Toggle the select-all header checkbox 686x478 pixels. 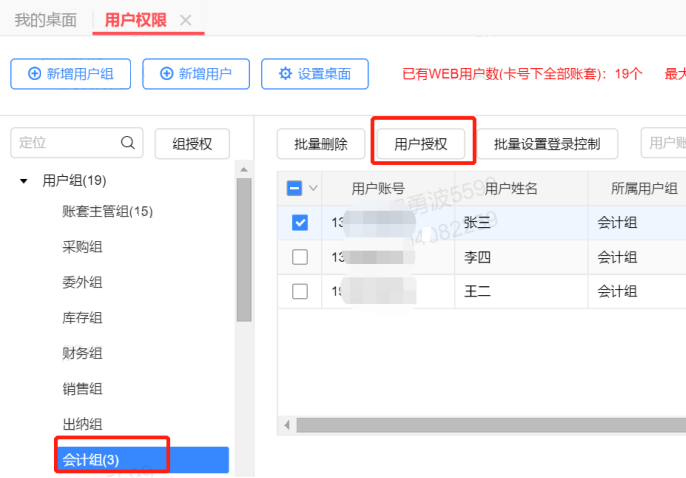(x=294, y=188)
